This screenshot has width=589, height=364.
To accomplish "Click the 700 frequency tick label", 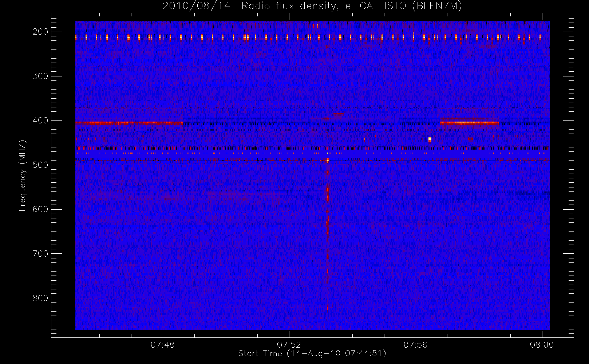I will coord(40,254).
